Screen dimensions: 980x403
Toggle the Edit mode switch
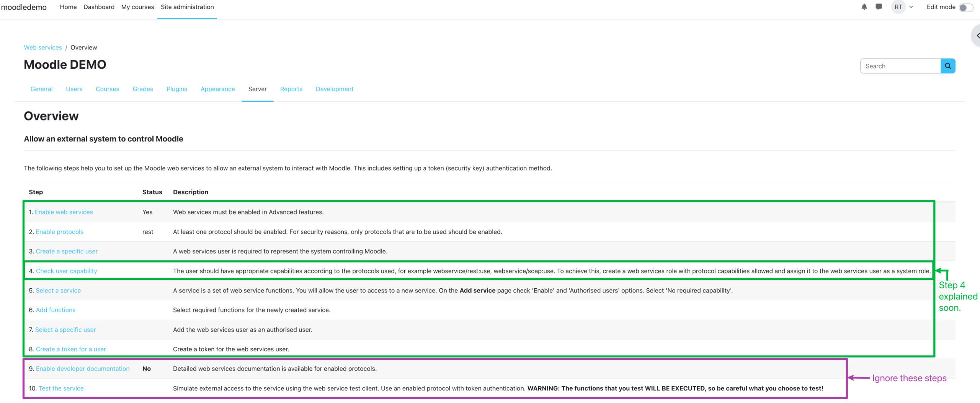(965, 8)
